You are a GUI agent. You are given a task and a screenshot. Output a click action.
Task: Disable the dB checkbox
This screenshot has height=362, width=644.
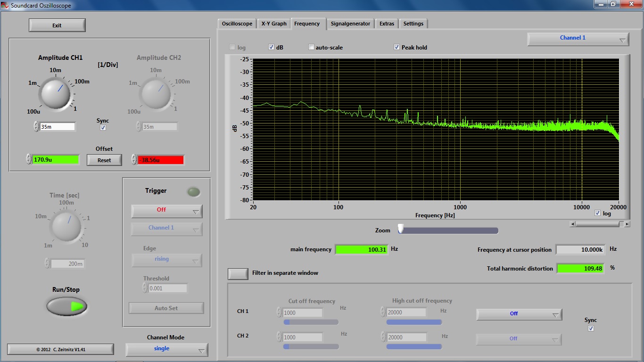coord(272,47)
